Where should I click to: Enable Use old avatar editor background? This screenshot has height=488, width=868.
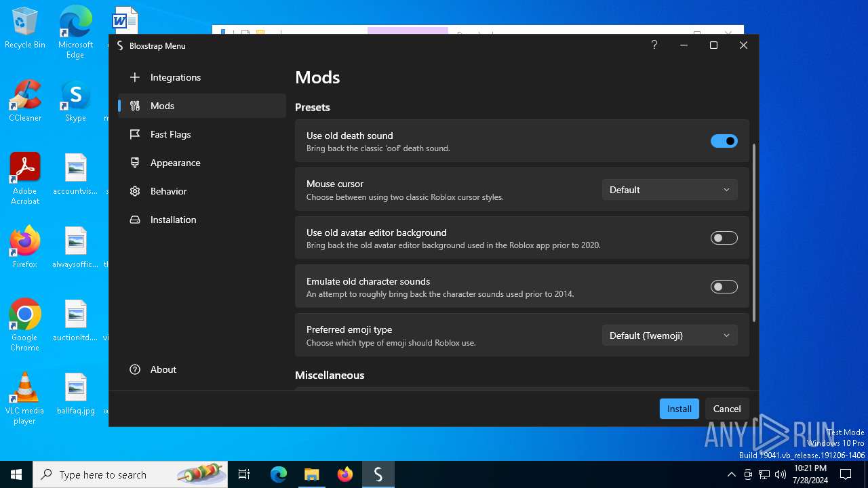(x=724, y=238)
